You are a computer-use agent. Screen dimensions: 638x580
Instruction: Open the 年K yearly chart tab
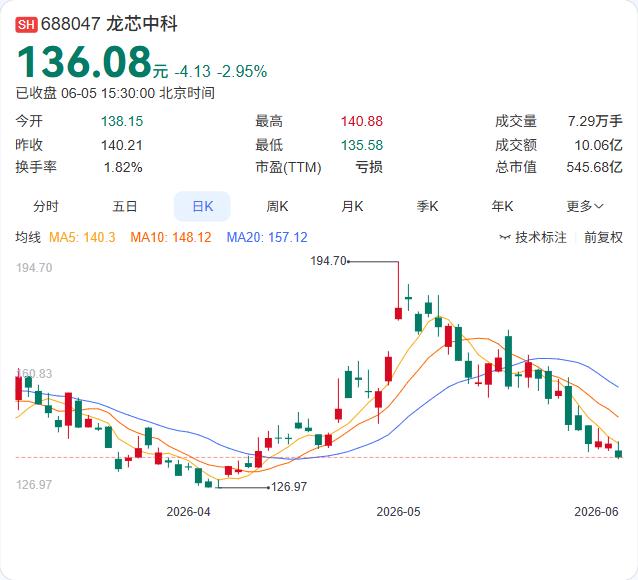(x=502, y=206)
